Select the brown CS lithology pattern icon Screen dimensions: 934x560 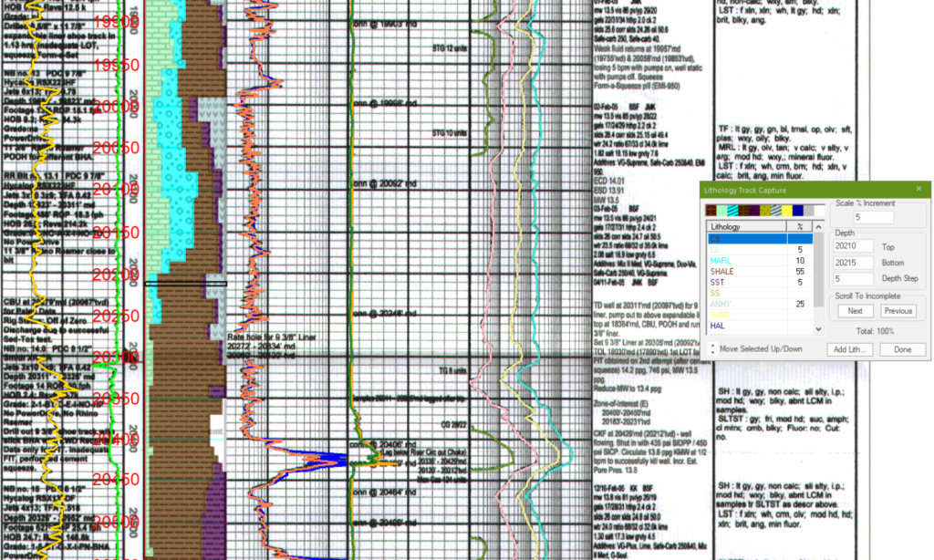711,211
